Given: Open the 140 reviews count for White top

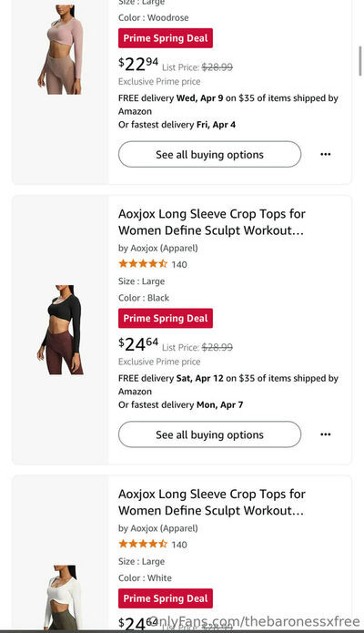Looking at the screenshot, I should point(179,545).
